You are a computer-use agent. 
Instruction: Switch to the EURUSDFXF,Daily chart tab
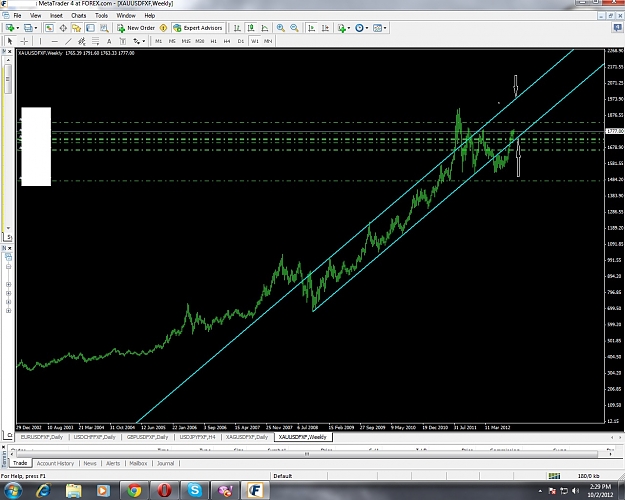(42, 437)
